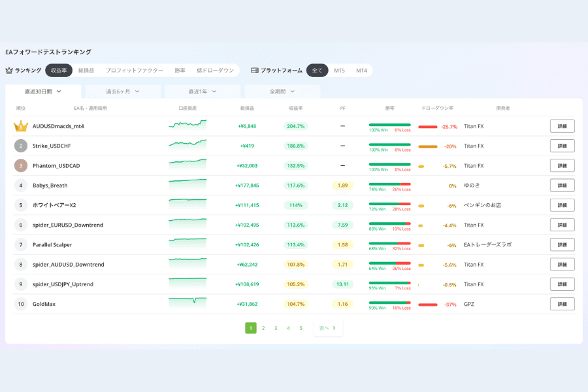Go to page 3 of results
Screen dimensions: 588x392
[x=276, y=328]
